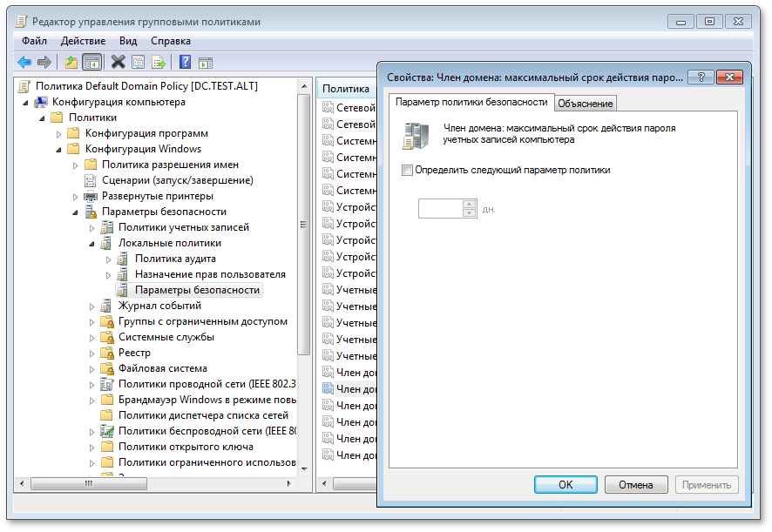Click the Delete (X) toolbar icon
772x532 pixels.
pyautogui.click(x=118, y=62)
